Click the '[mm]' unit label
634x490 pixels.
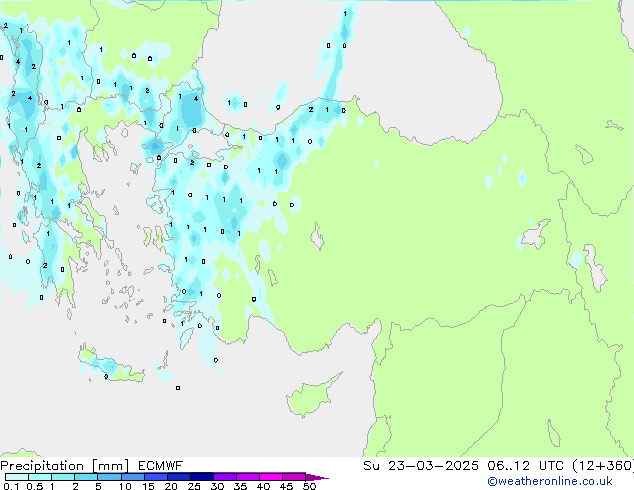110,466
